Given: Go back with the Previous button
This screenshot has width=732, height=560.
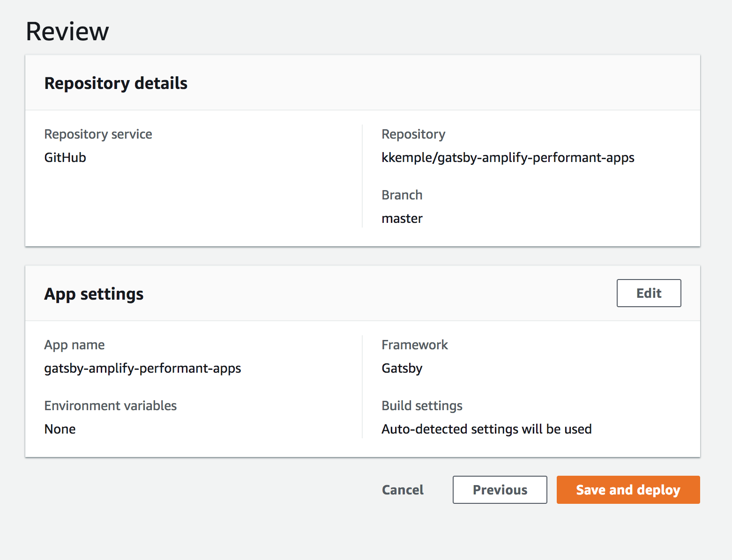Looking at the screenshot, I should 500,490.
